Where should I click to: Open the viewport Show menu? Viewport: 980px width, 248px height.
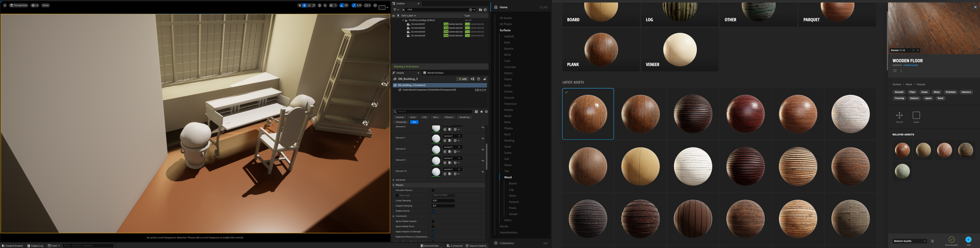pos(46,5)
